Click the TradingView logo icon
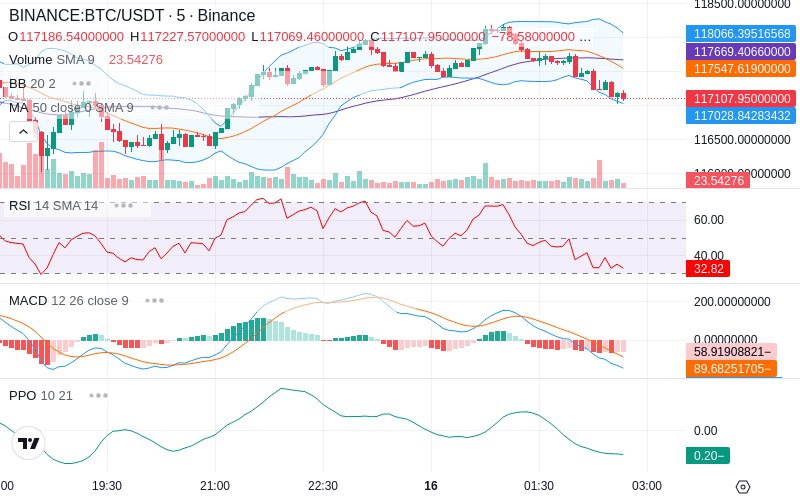The image size is (800, 500). point(29,443)
